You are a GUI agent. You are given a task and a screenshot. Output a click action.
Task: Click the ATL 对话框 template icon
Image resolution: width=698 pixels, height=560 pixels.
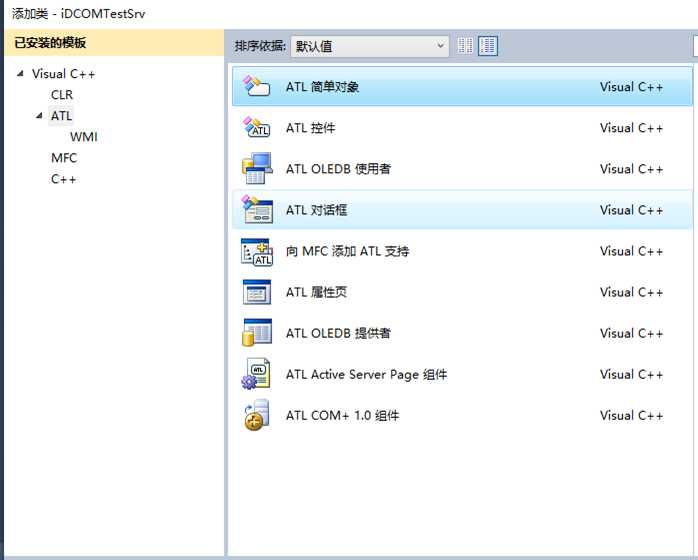[257, 209]
